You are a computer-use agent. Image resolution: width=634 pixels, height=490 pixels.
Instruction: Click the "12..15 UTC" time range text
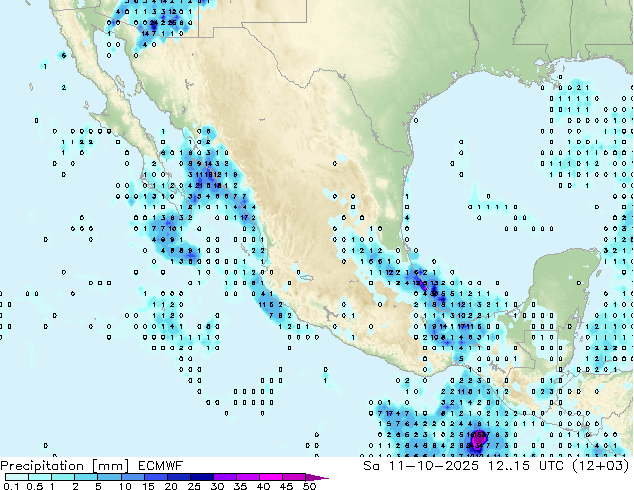(526, 466)
